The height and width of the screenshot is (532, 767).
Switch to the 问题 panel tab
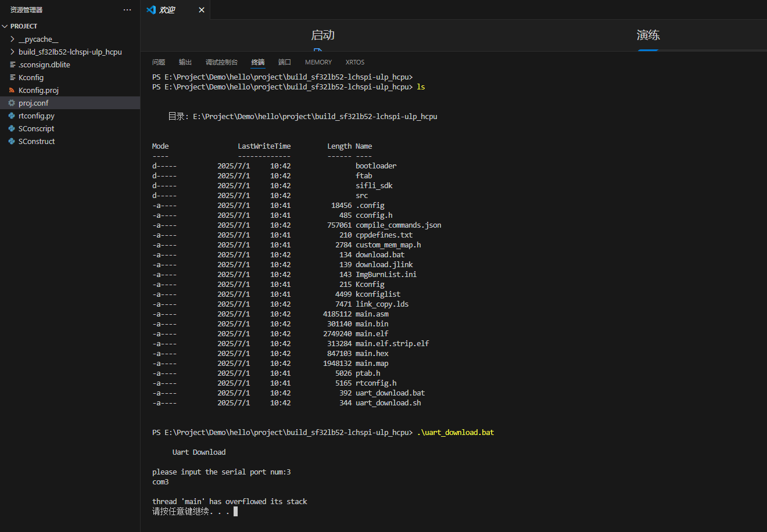[x=159, y=62]
